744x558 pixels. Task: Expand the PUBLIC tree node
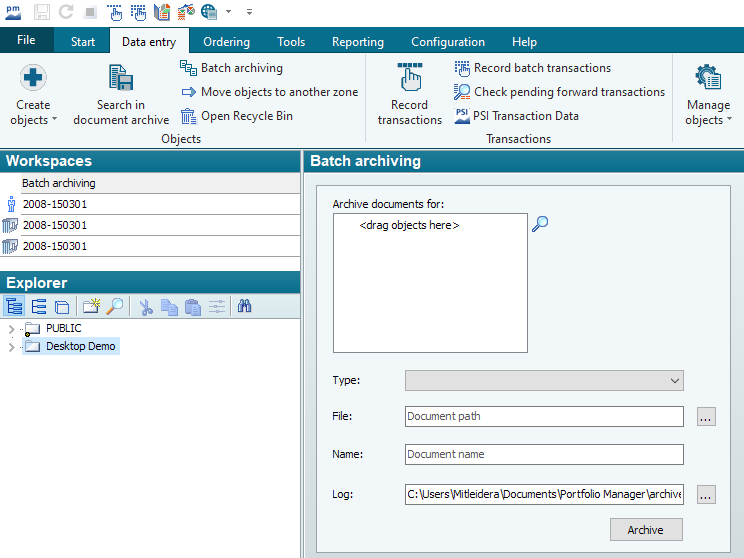point(11,329)
